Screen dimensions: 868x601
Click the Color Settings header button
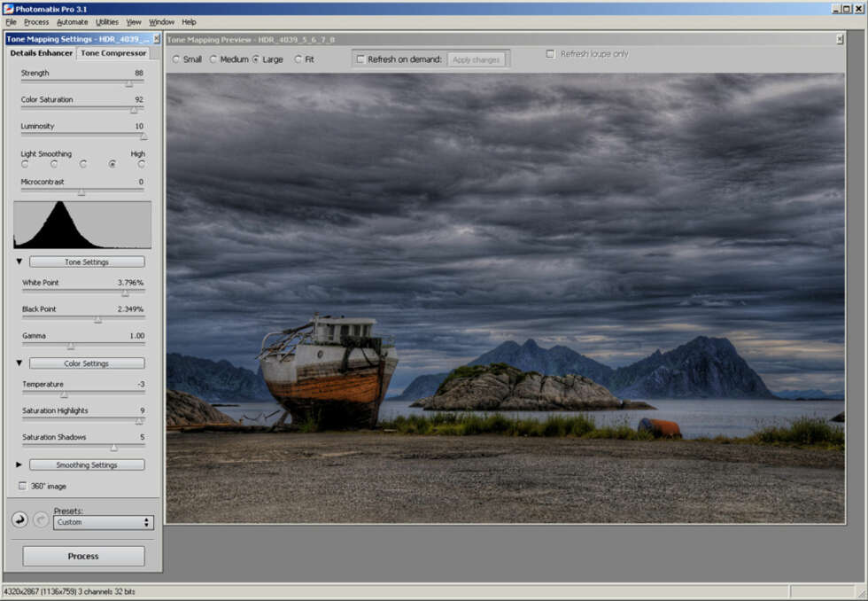coord(87,363)
